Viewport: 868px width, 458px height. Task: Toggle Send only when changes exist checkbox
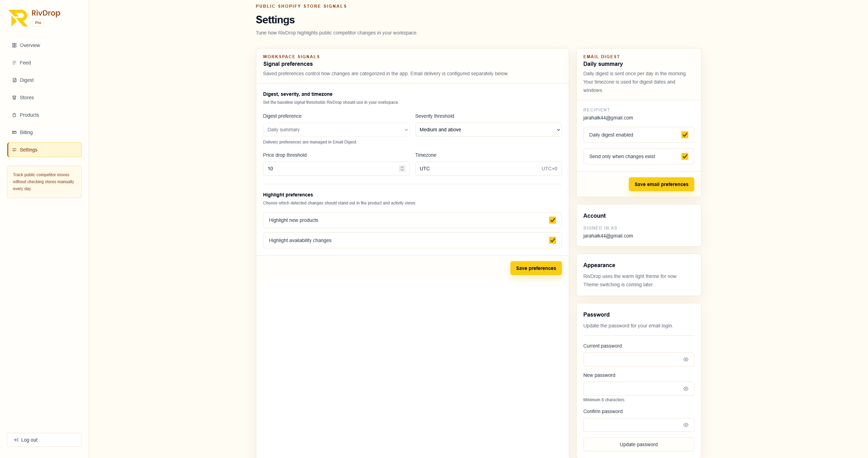coord(685,156)
